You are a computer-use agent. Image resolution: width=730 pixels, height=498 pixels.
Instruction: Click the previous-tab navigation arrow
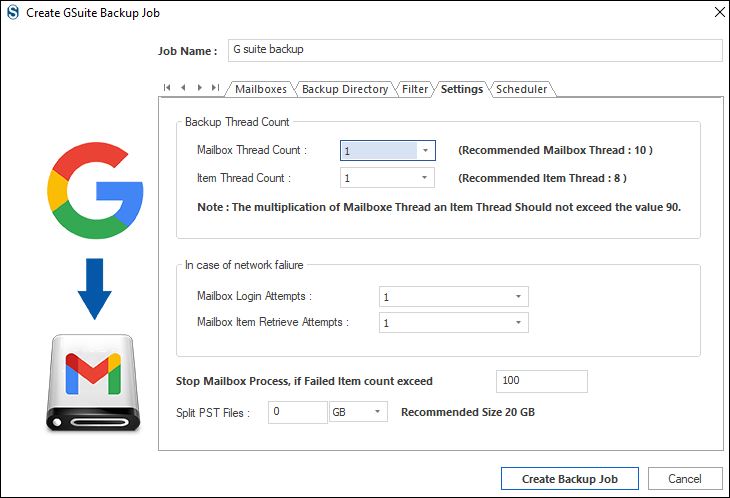click(183, 87)
